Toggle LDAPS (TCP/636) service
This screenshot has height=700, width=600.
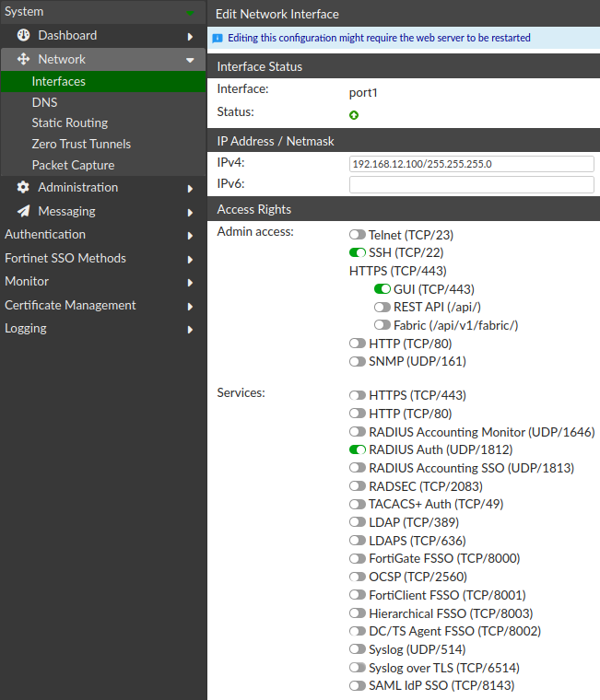tap(358, 541)
